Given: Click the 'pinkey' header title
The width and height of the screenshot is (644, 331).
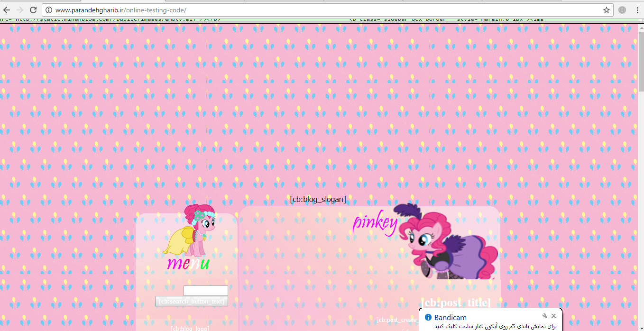Looking at the screenshot, I should click(375, 223).
